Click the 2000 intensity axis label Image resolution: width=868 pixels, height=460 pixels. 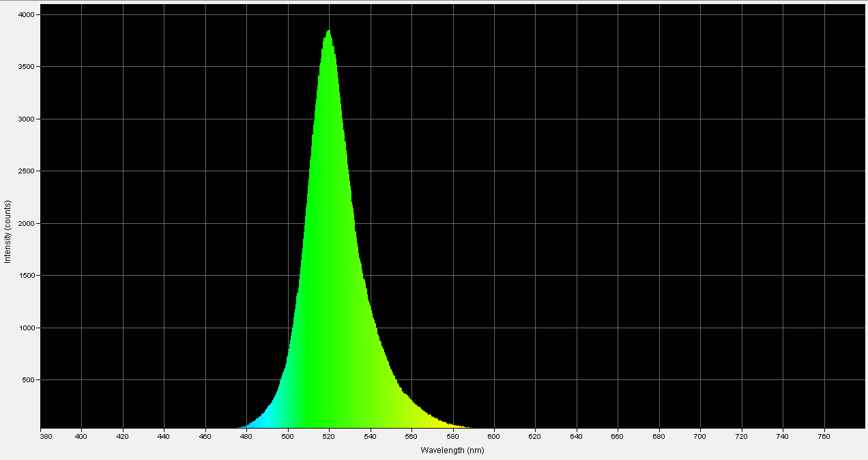[27, 223]
